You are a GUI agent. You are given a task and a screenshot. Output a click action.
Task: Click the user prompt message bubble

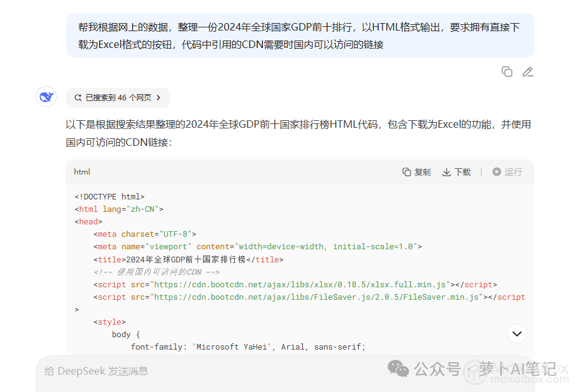pos(300,36)
